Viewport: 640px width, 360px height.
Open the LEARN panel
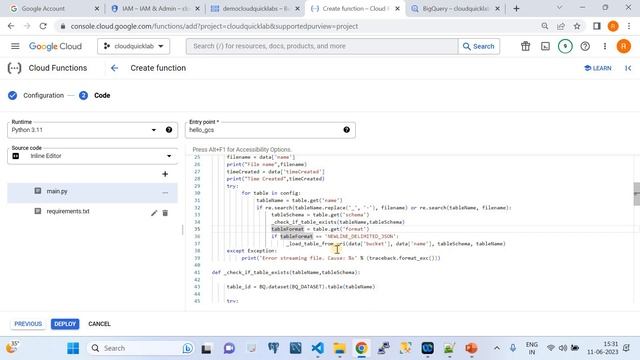point(598,68)
